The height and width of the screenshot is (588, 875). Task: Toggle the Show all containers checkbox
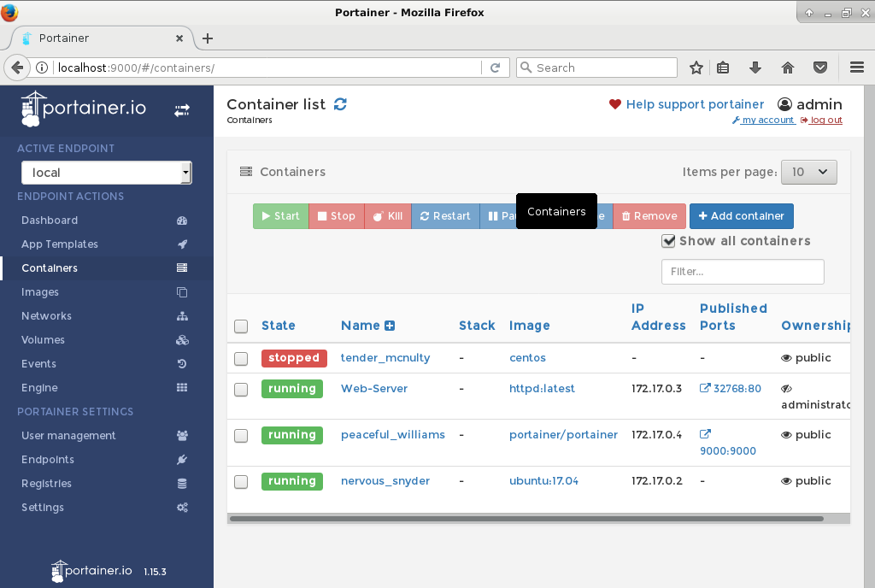click(x=668, y=241)
